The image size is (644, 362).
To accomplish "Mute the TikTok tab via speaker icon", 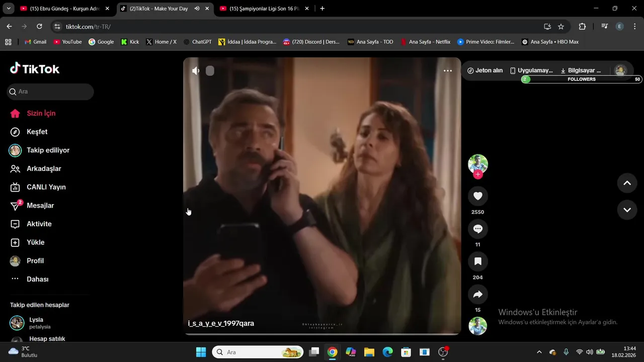I will click(x=197, y=9).
